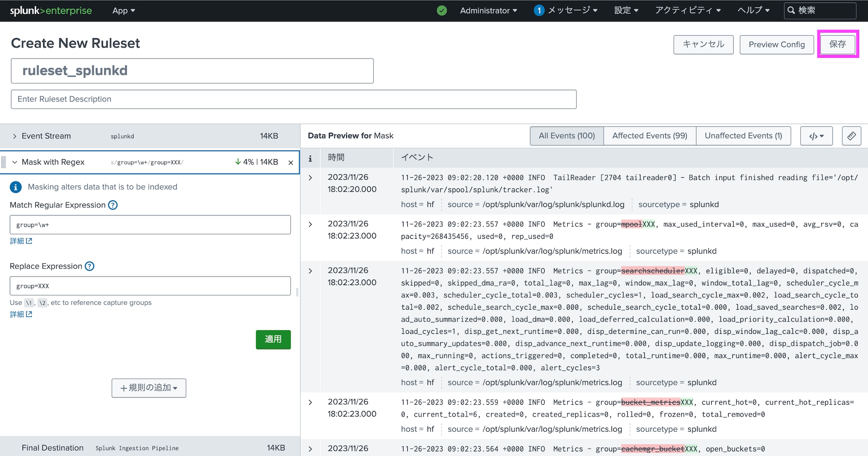868x456 pixels.
Task: Open help for Replace Expression
Action: (89, 266)
